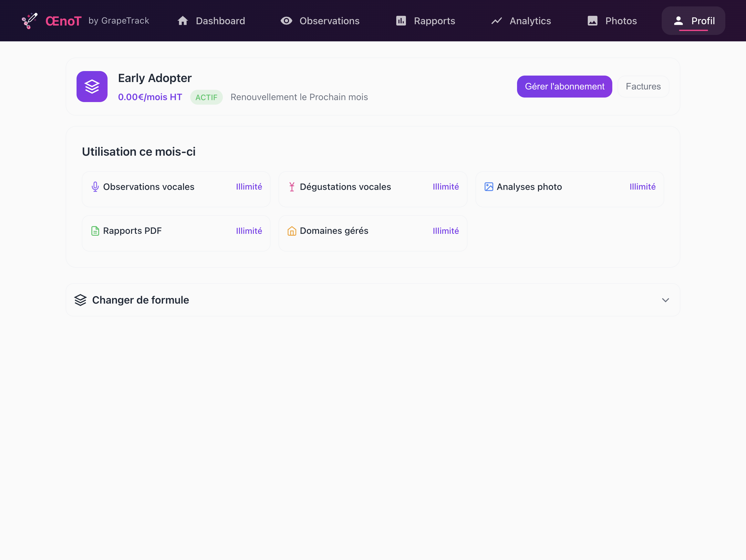Click the Rapports PDF label
This screenshot has width=746, height=560.
pos(132,231)
